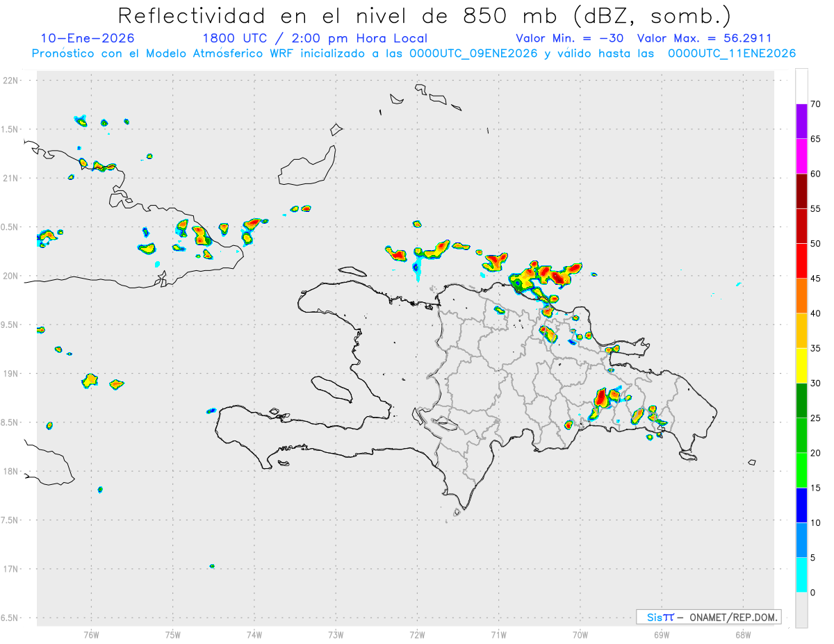Click the '35' value on the colorbar

(815, 348)
